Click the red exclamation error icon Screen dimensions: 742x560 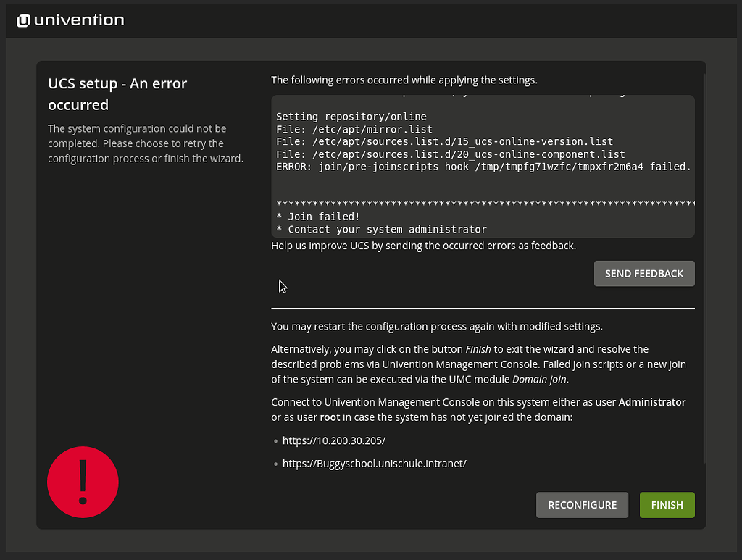(x=83, y=482)
